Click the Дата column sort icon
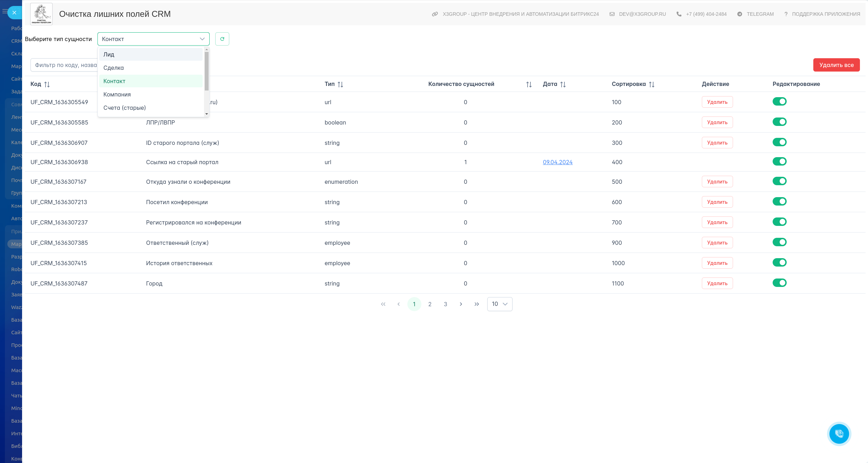The image size is (868, 463). (x=563, y=84)
